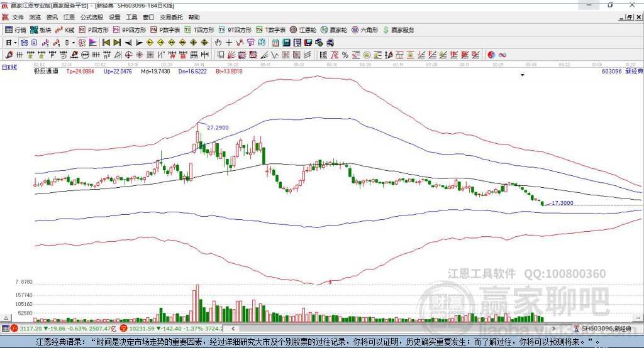
Task: Select the gradient color flag icon
Action: (x=93, y=43)
